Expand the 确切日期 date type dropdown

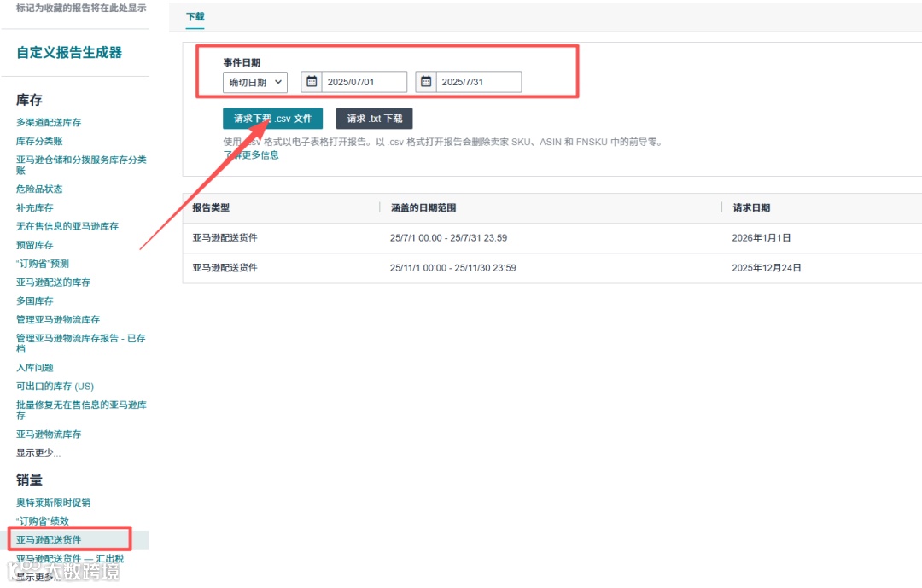pyautogui.click(x=255, y=82)
